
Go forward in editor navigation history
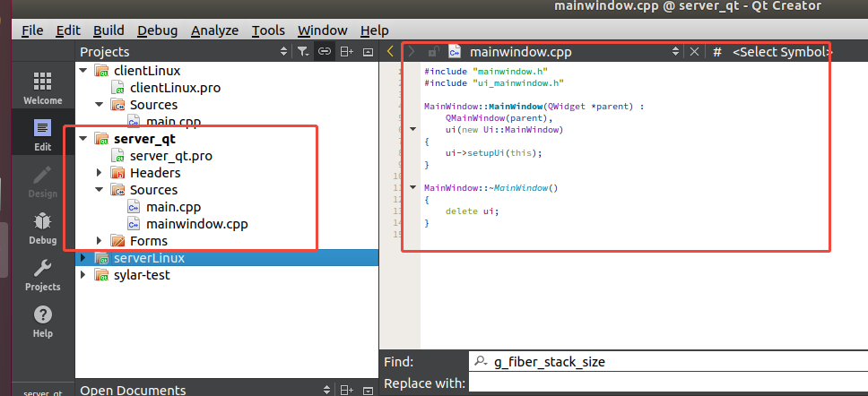(x=411, y=51)
